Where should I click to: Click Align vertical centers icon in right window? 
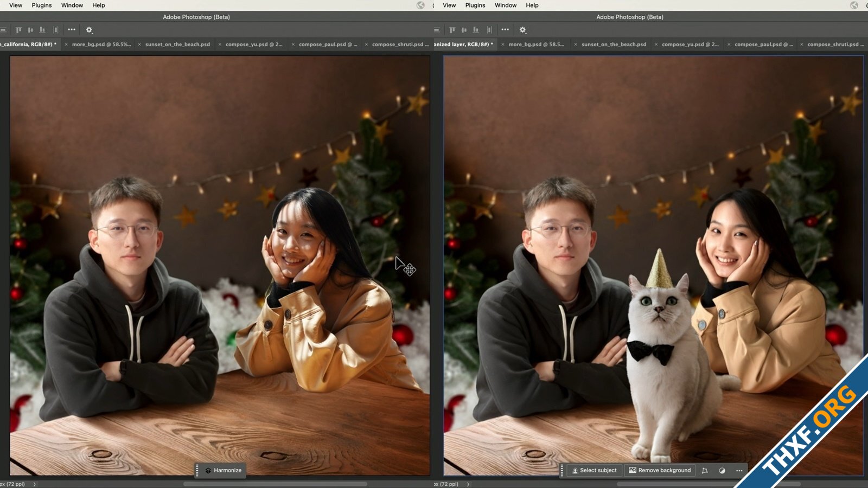click(x=464, y=30)
